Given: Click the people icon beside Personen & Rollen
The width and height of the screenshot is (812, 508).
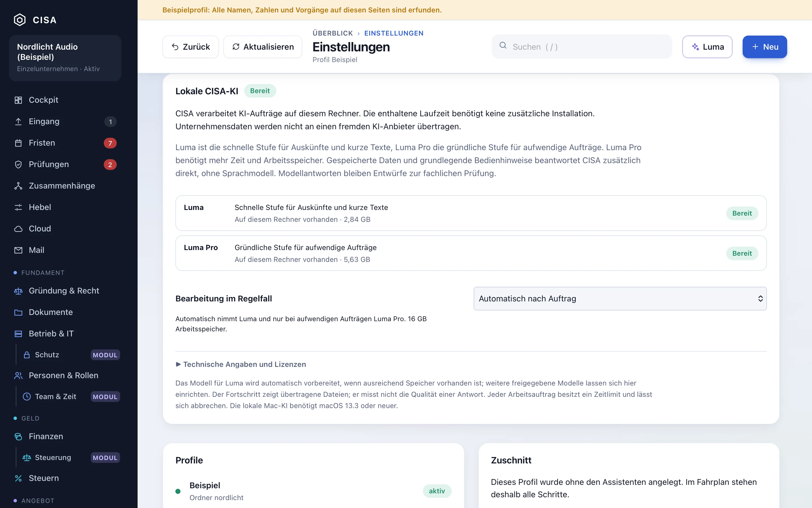Looking at the screenshot, I should click(x=18, y=376).
